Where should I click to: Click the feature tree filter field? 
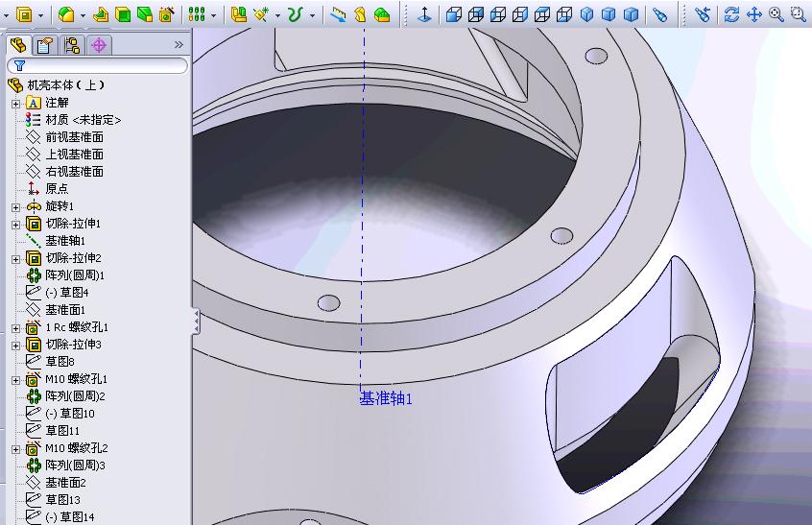point(97,66)
